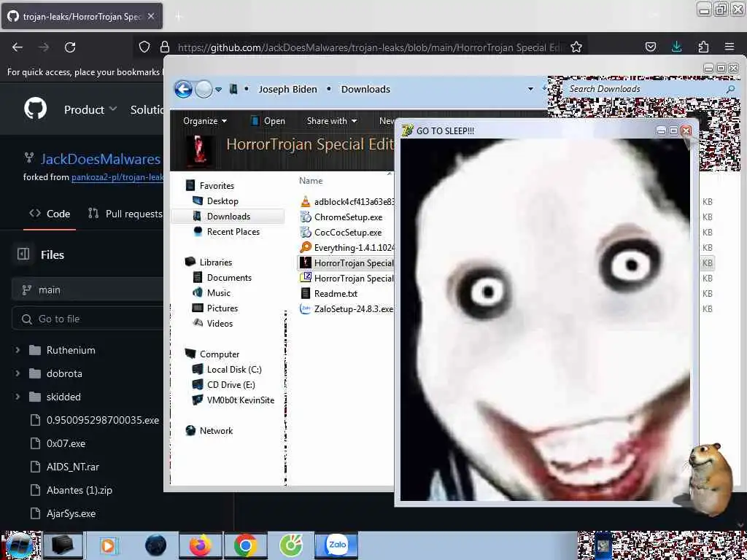The height and width of the screenshot is (560, 747).
Task: Bookmark this page with star icon
Action: point(576,47)
